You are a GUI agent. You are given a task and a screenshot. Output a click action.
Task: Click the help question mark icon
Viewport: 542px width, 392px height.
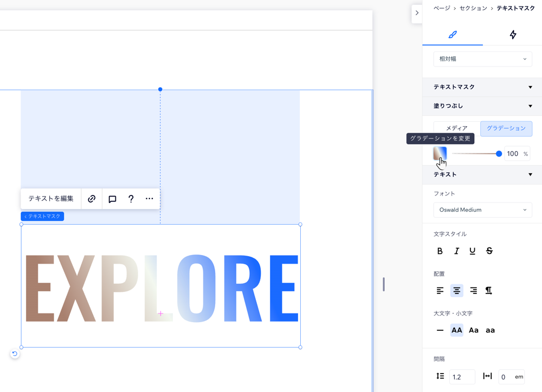coord(131,199)
